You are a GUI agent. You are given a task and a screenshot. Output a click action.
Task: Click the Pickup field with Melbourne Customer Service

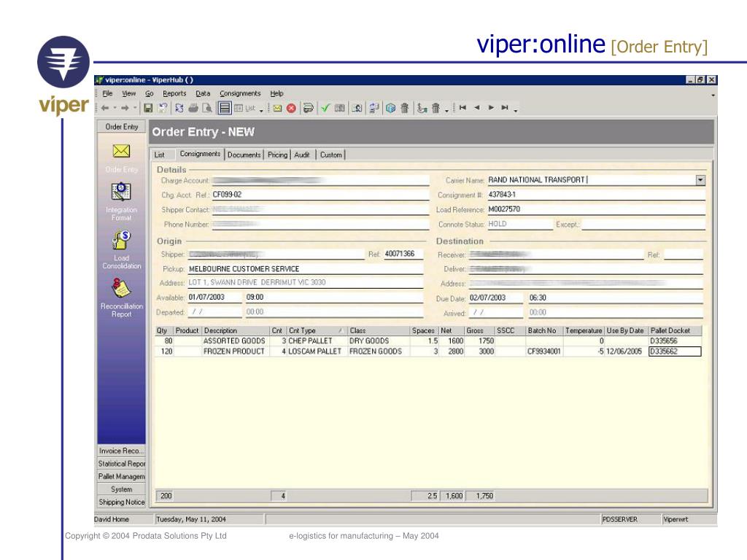306,269
